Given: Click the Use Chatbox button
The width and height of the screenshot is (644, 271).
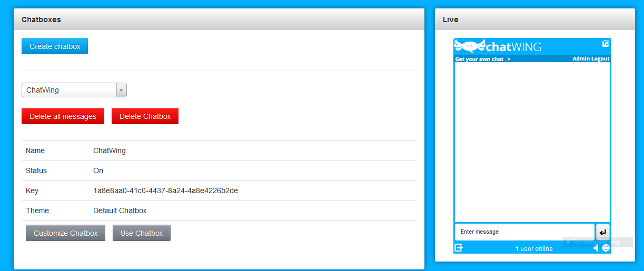Looking at the screenshot, I should pyautogui.click(x=142, y=233).
